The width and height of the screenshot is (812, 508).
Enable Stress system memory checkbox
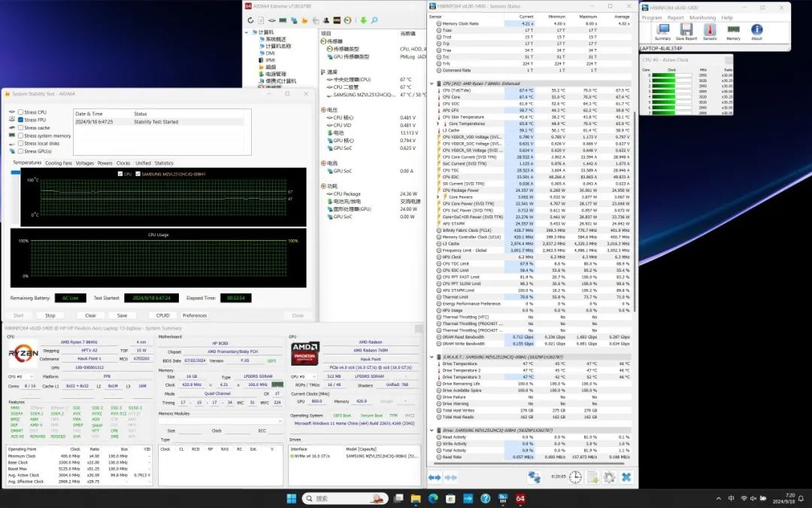(x=20, y=135)
